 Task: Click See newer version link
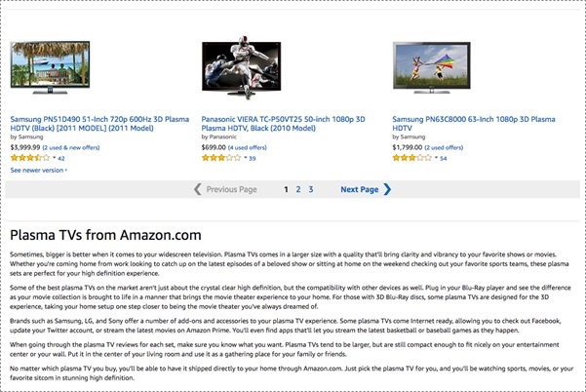(39, 170)
